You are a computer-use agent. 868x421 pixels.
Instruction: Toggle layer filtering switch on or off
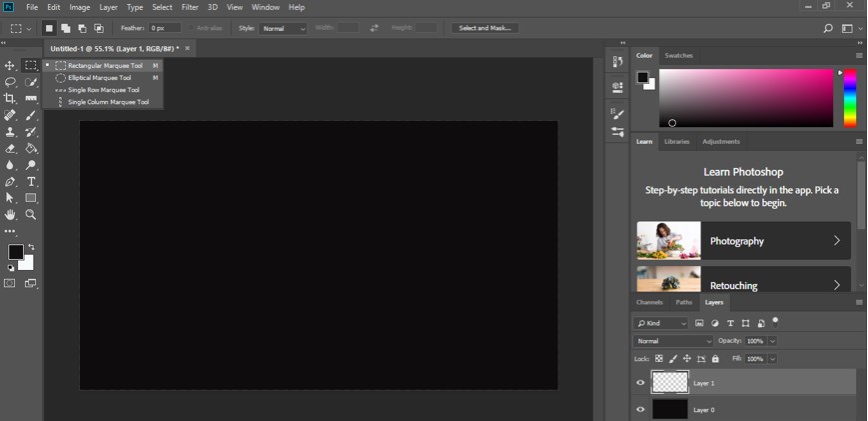click(775, 321)
